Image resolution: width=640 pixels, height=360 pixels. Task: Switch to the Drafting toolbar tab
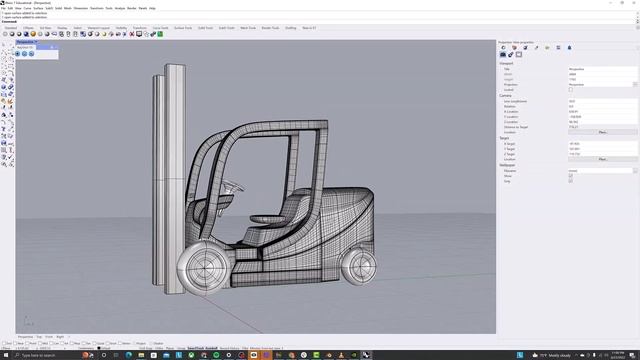tap(291, 28)
